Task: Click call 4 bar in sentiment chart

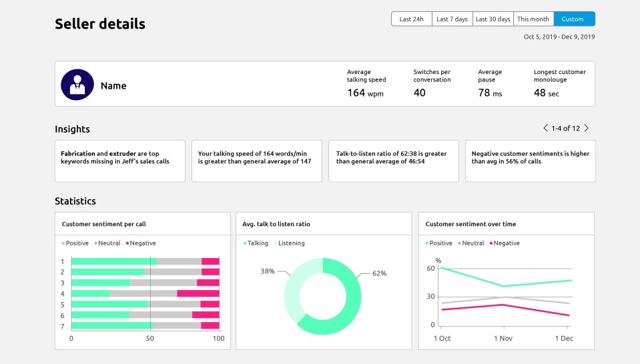Action: tap(145, 293)
